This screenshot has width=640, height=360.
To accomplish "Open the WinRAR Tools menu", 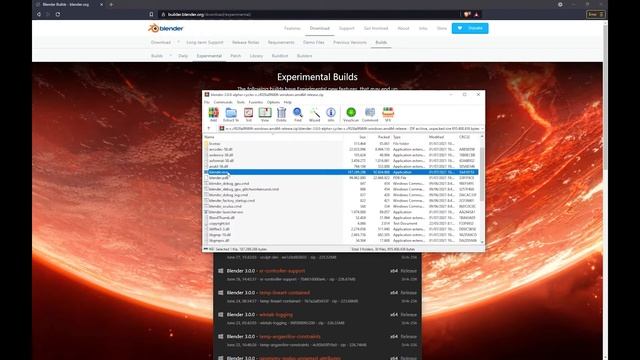I will tap(241, 102).
